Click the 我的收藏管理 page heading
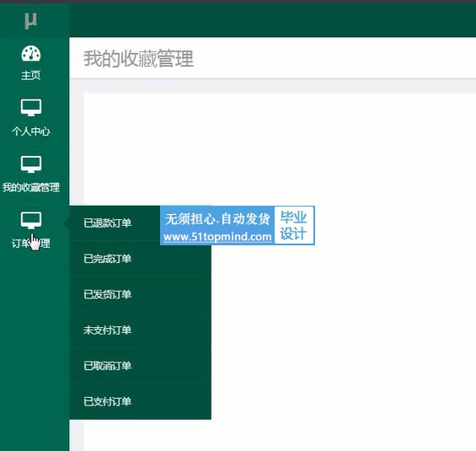476x451 pixels. [138, 59]
